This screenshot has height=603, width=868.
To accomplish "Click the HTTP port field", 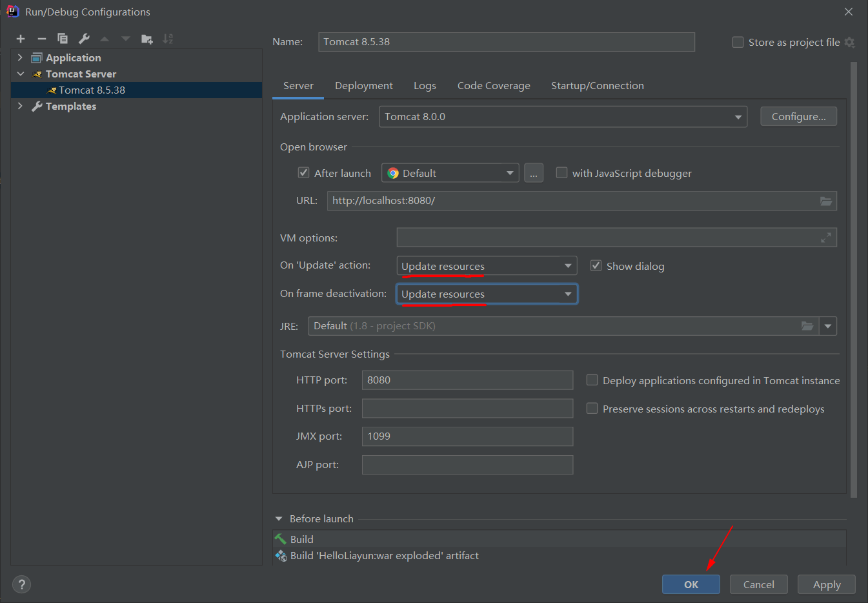I will [x=467, y=380].
